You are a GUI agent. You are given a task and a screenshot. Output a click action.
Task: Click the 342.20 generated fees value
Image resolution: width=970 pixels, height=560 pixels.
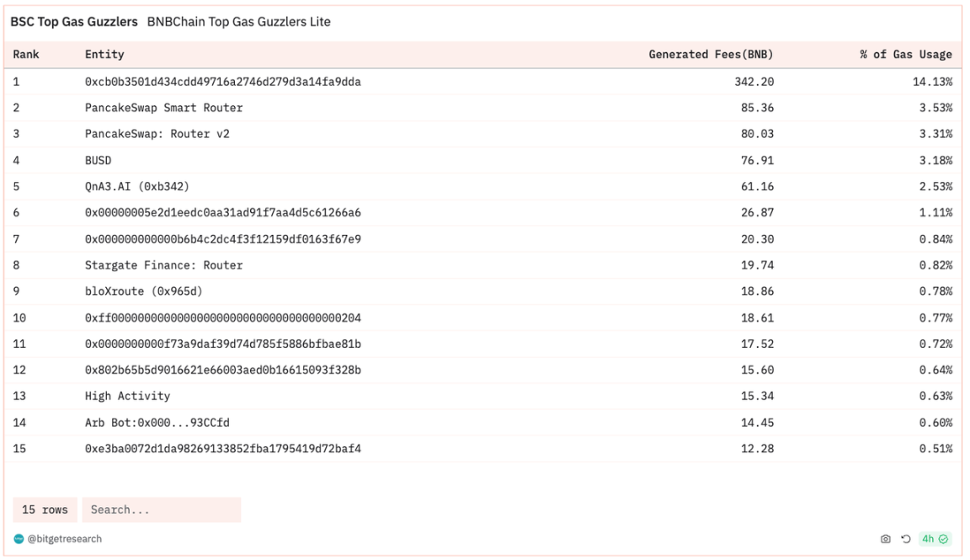(754, 82)
